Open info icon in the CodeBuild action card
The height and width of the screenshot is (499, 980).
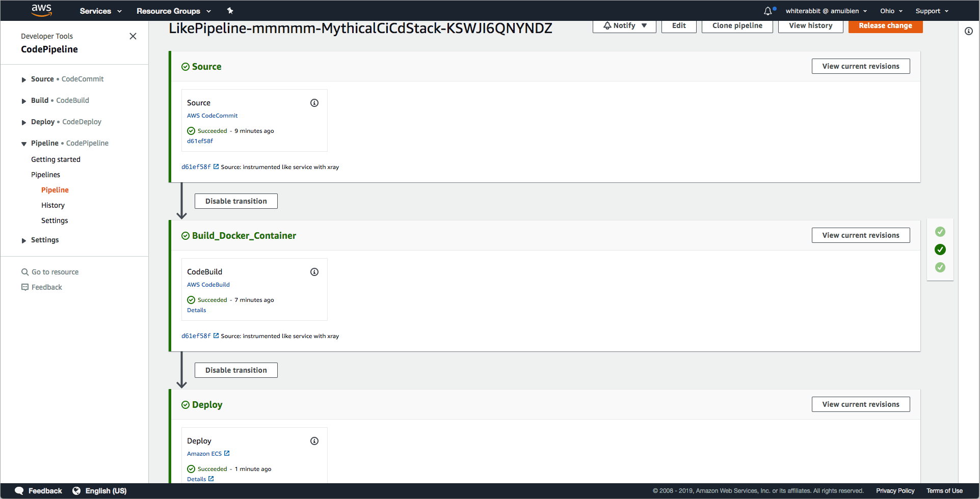pyautogui.click(x=314, y=272)
